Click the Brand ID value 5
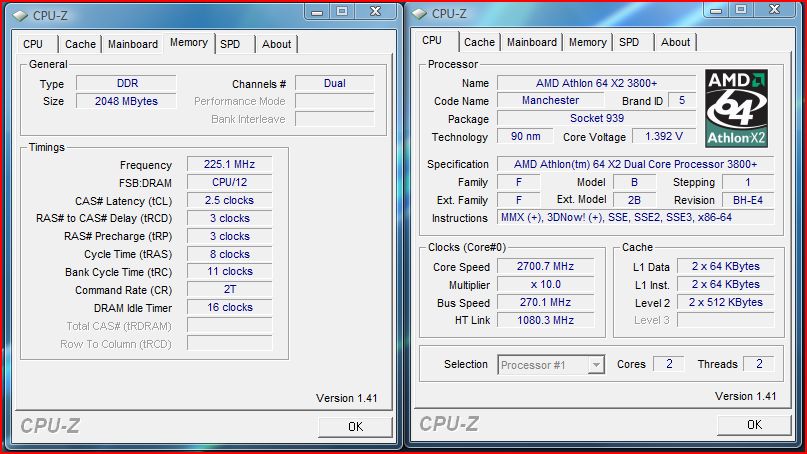 pyautogui.click(x=682, y=100)
